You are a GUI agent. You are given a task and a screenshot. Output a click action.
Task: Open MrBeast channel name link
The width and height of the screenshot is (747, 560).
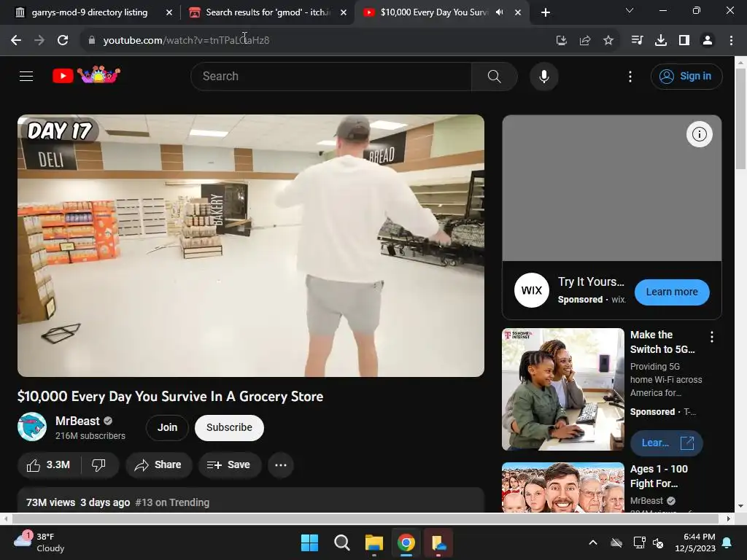tap(77, 421)
